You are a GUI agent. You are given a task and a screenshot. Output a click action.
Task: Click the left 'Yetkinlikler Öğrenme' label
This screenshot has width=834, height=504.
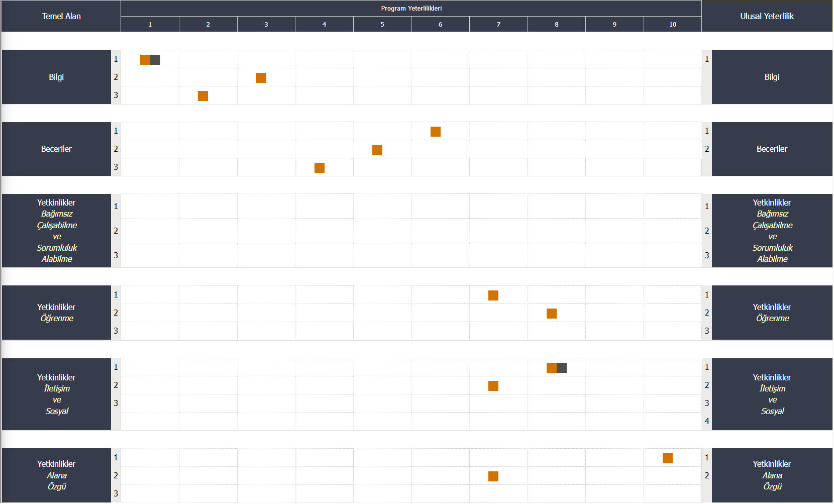56,313
